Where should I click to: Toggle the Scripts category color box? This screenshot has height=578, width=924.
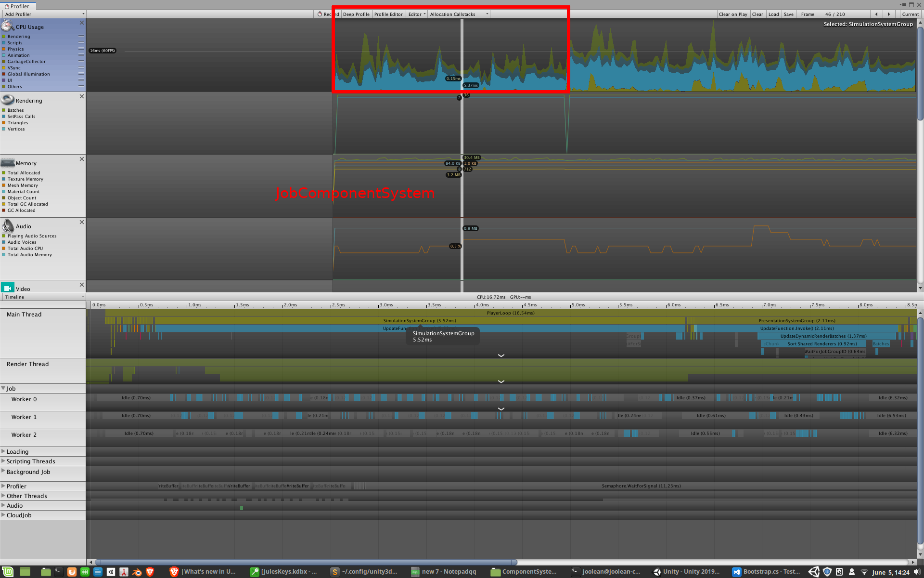[x=4, y=43]
